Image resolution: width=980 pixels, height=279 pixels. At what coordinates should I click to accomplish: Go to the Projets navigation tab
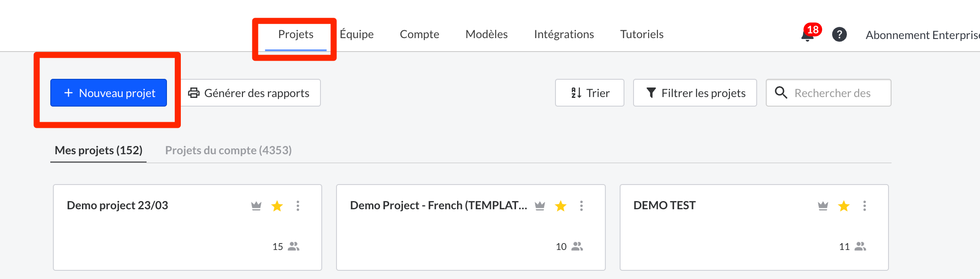296,34
